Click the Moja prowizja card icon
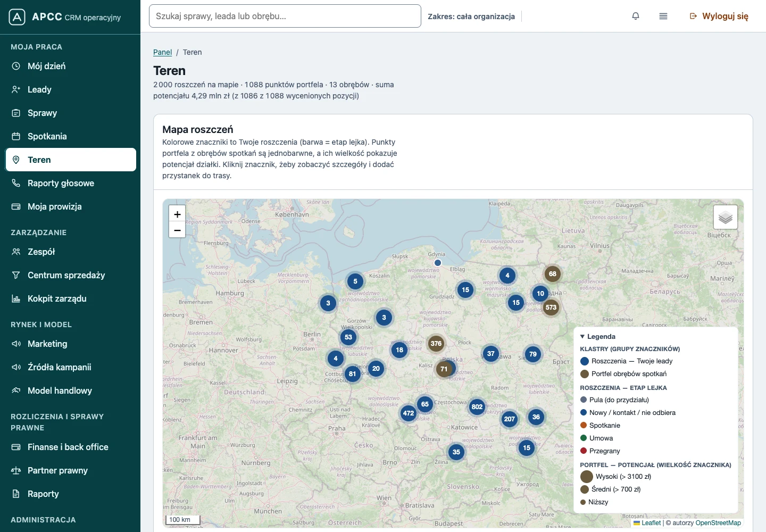 point(16,206)
